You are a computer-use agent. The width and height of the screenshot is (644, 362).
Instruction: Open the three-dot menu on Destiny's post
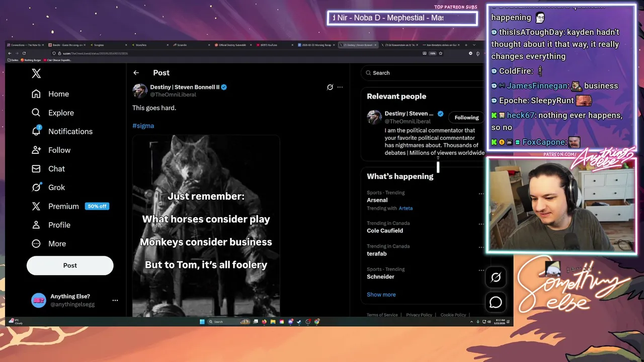tap(340, 87)
